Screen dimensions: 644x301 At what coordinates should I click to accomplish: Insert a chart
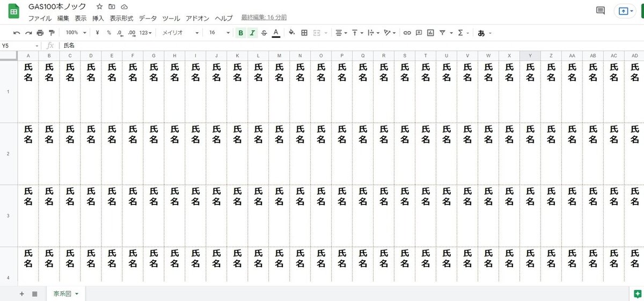430,33
